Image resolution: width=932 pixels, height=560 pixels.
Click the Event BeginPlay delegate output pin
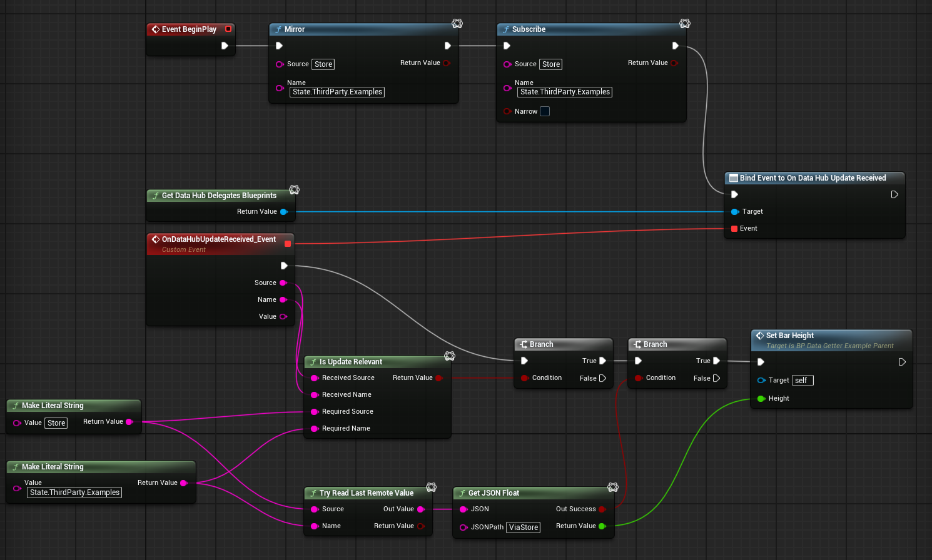tap(228, 29)
